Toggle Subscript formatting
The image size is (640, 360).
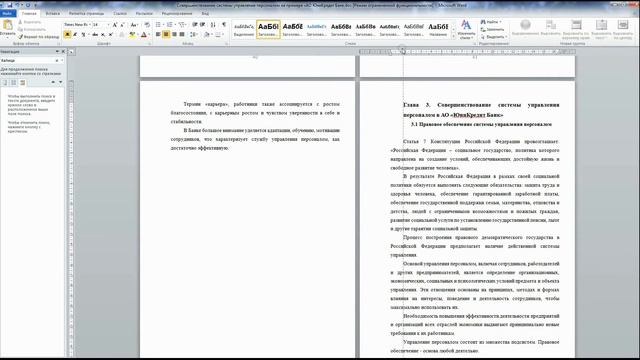coord(103,34)
